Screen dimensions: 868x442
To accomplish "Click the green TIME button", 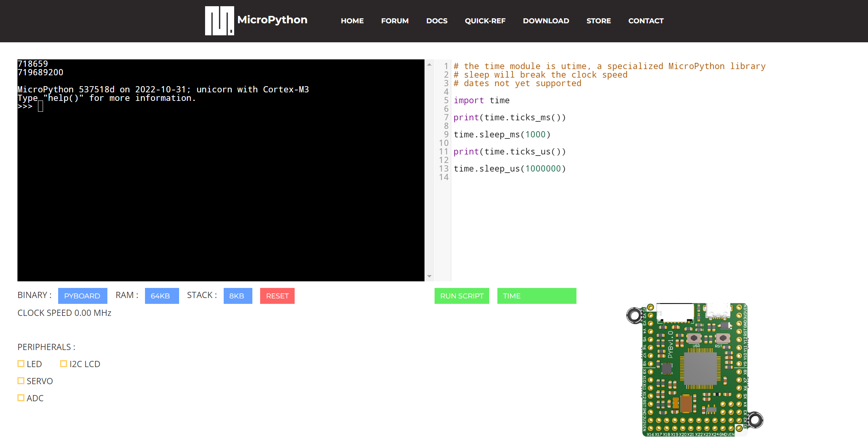I will 537,296.
